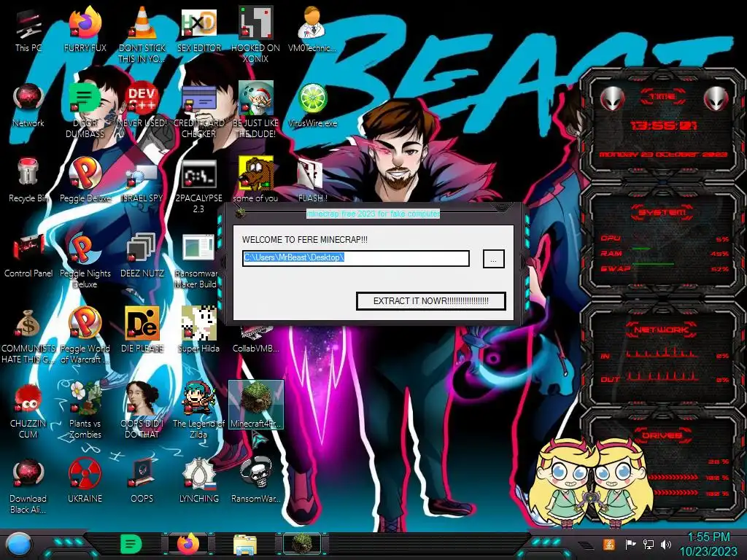Select The Legend of Zilda icon

(198, 411)
